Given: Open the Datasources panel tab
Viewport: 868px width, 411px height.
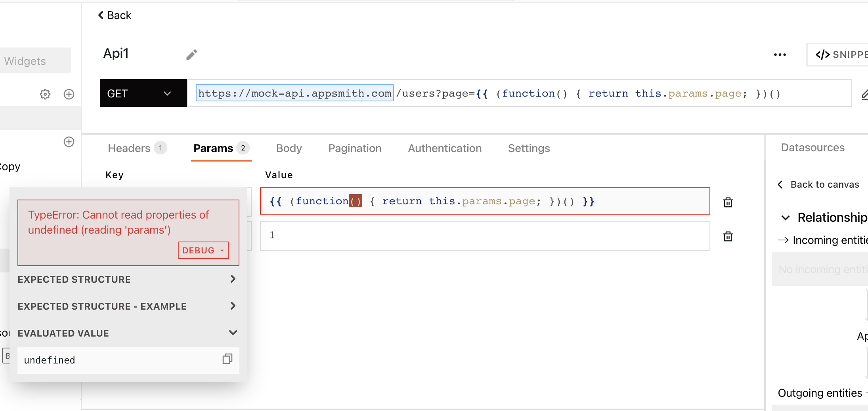Looking at the screenshot, I should (813, 148).
